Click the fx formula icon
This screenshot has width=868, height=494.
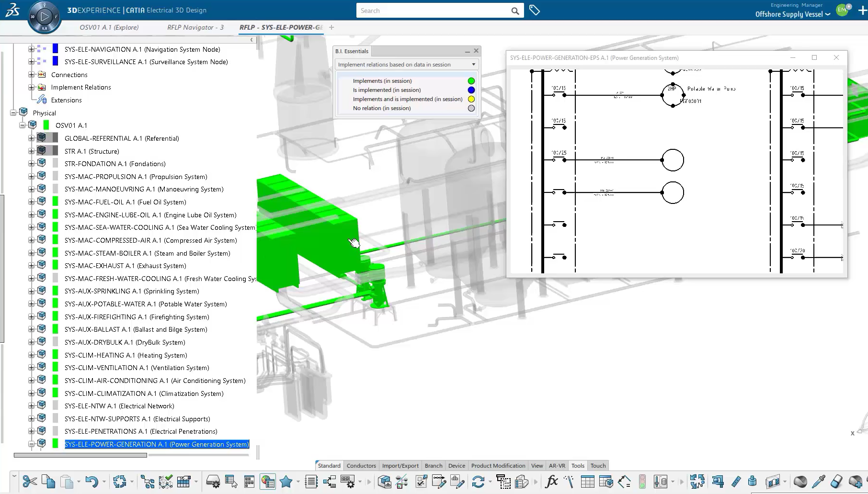pos(551,482)
